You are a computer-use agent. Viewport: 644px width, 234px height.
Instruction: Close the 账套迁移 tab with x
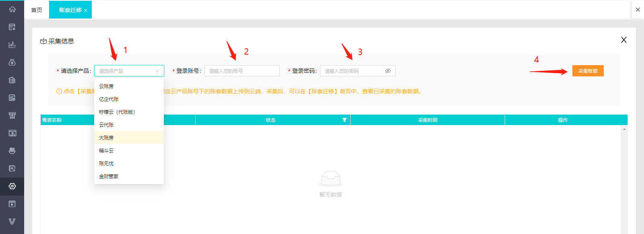(86, 10)
